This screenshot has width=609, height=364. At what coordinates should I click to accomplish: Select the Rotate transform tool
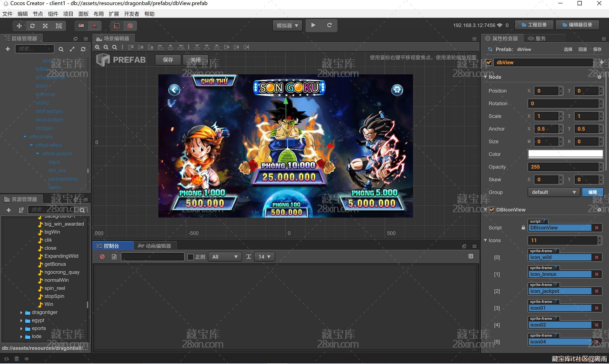click(x=32, y=26)
